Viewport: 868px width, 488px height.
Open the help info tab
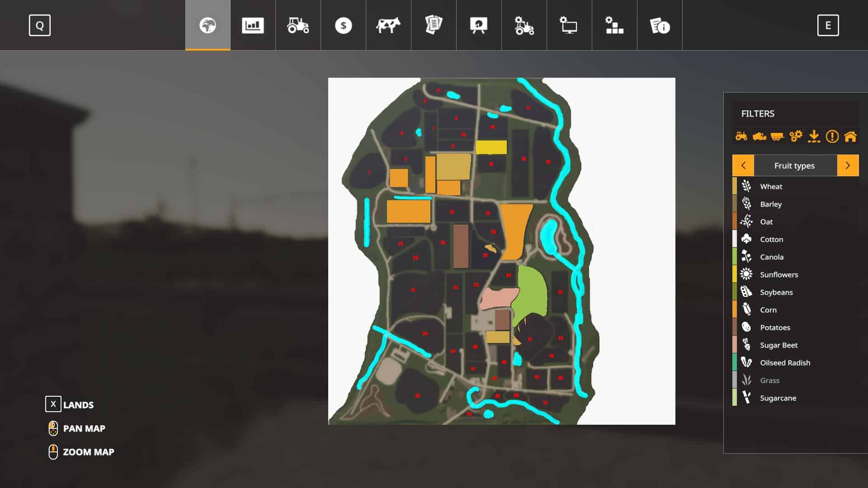pyautogui.click(x=660, y=25)
